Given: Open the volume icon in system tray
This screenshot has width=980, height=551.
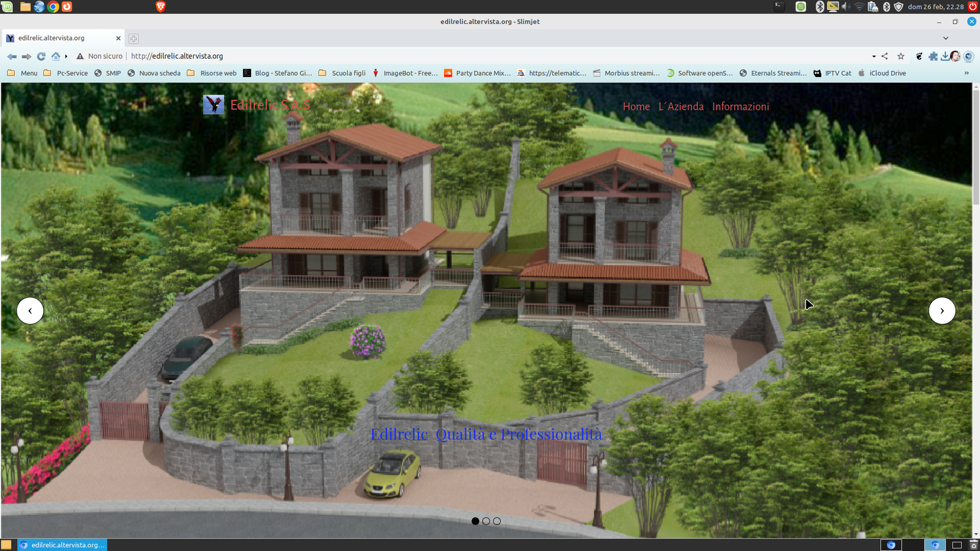Looking at the screenshot, I should tap(845, 7).
